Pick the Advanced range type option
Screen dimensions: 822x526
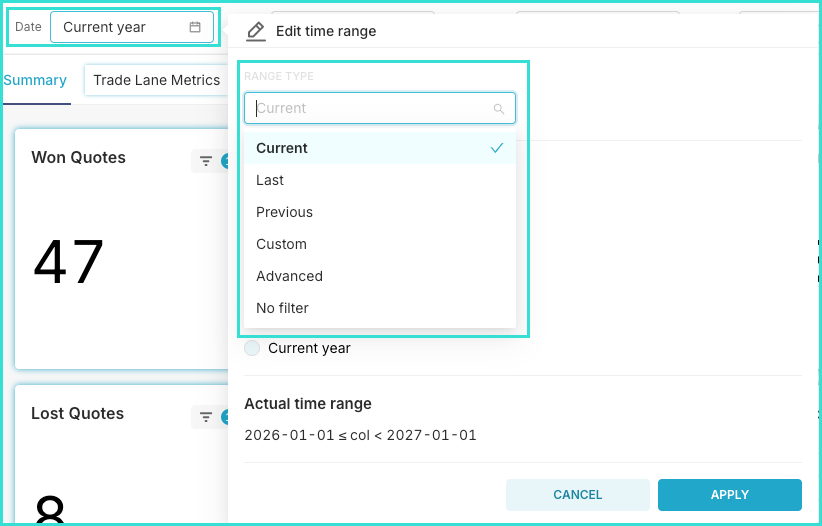coord(289,276)
